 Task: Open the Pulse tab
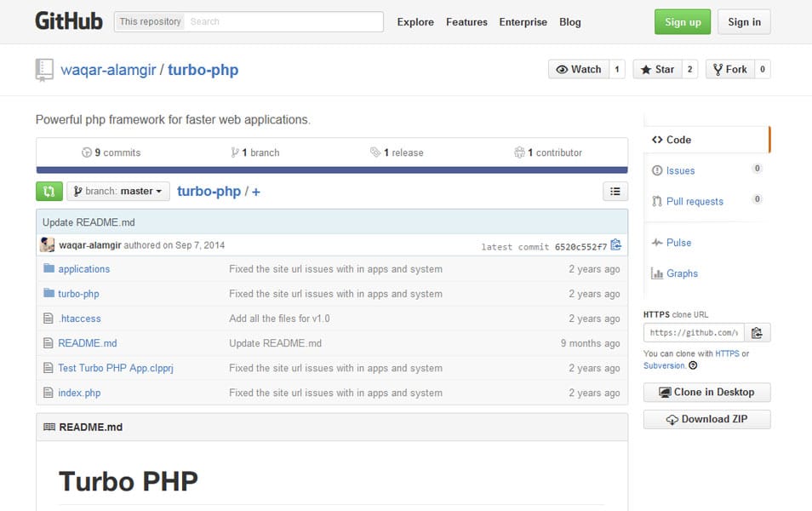pos(679,243)
